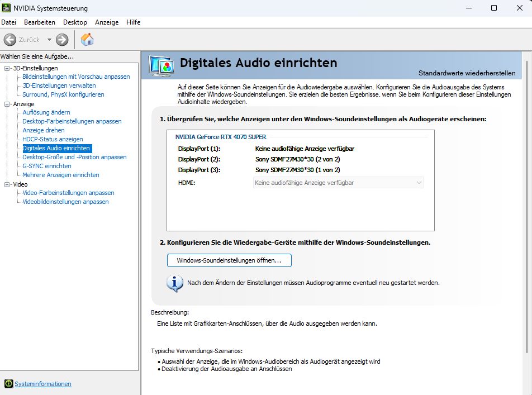Click the DisplayPort (1): label
Screen dimensions: 532x395
199,149
